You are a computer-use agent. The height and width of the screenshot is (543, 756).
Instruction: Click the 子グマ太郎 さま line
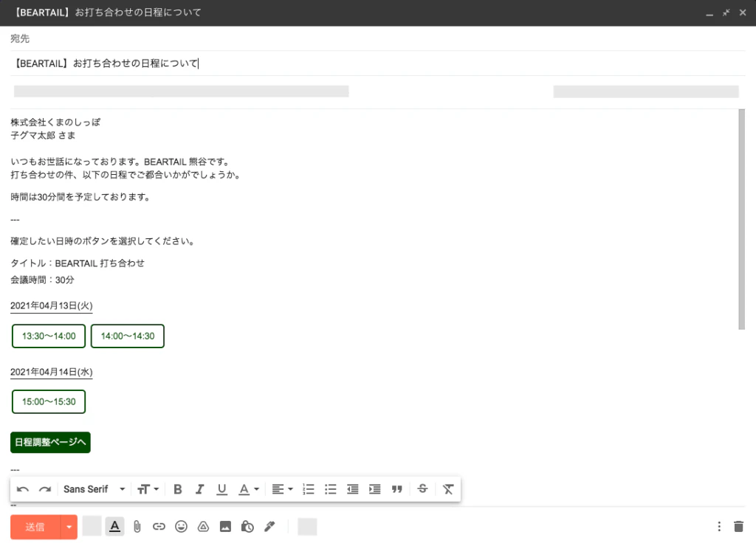point(43,136)
